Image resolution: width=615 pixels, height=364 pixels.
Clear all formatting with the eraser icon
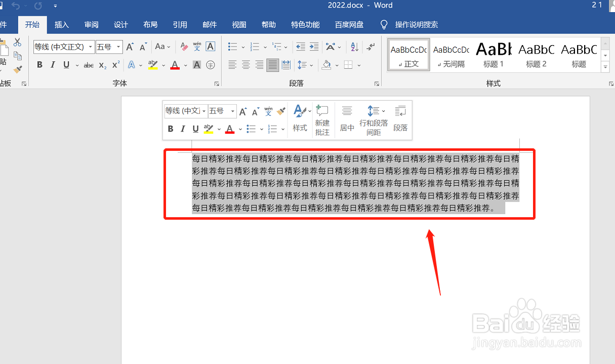[x=183, y=46]
